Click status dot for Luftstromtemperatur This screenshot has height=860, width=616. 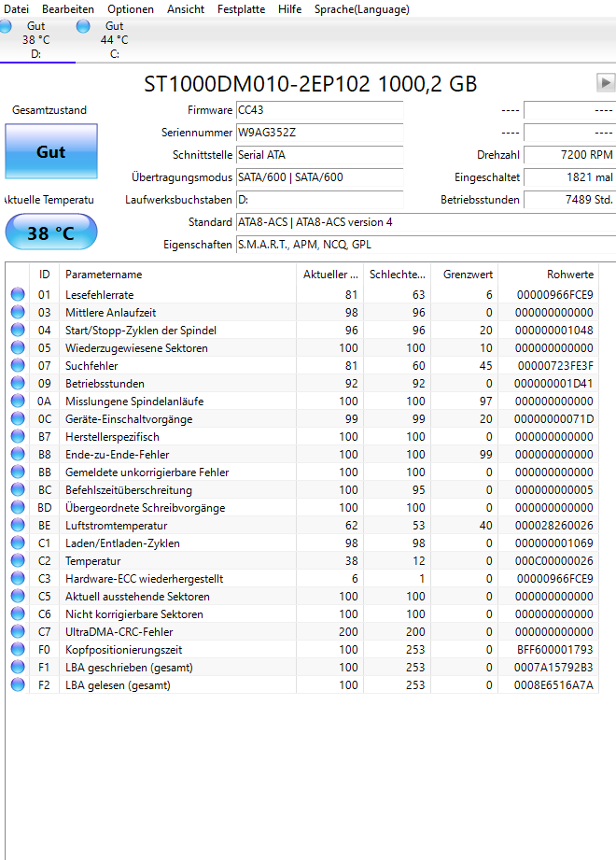click(18, 525)
